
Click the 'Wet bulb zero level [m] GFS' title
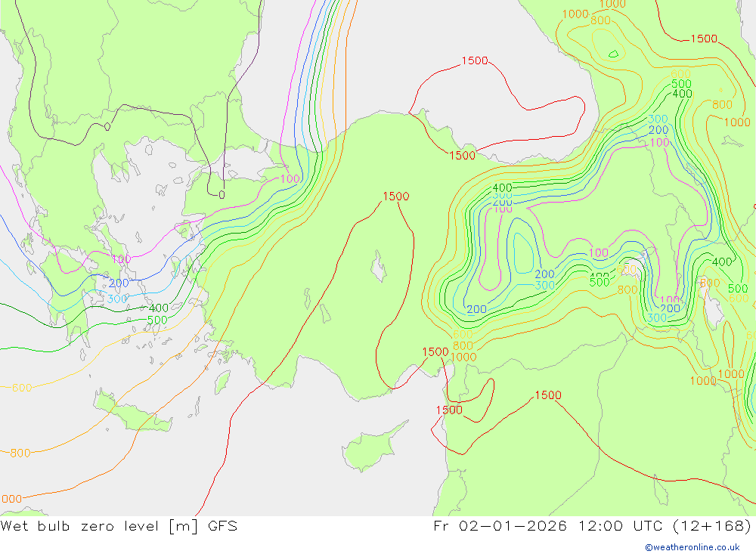pos(119,525)
